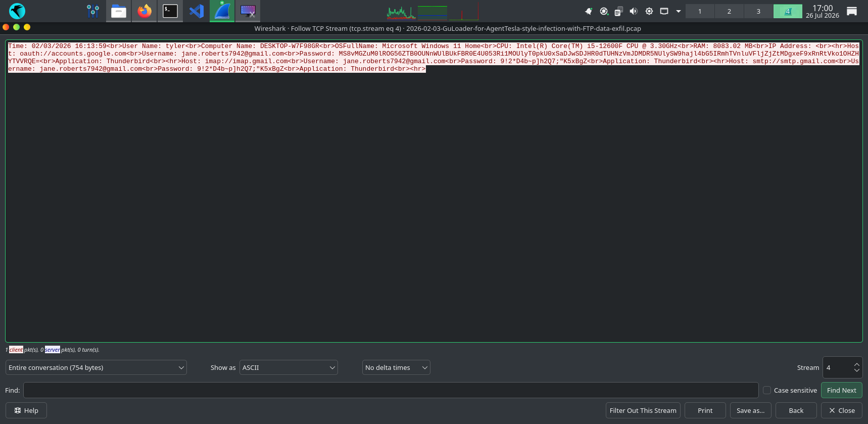
Task: Focus the Wireshark shark-fin taskbar icon
Action: [x=222, y=11]
